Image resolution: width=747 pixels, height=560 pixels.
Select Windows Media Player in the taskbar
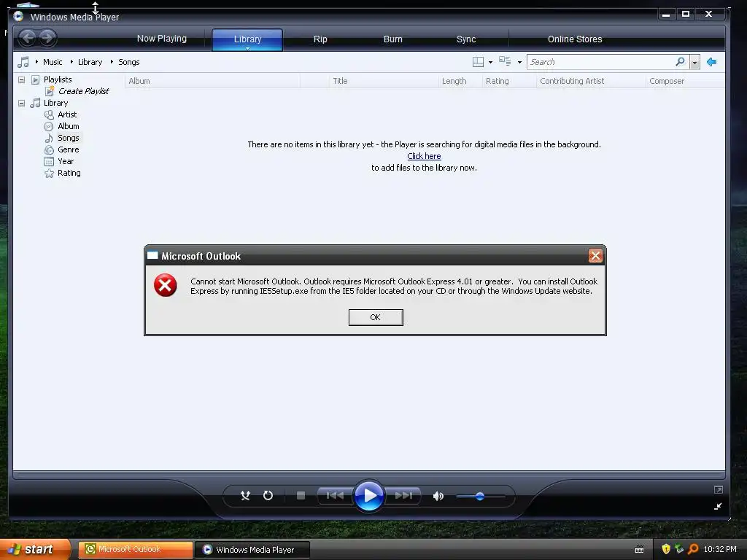click(253, 550)
